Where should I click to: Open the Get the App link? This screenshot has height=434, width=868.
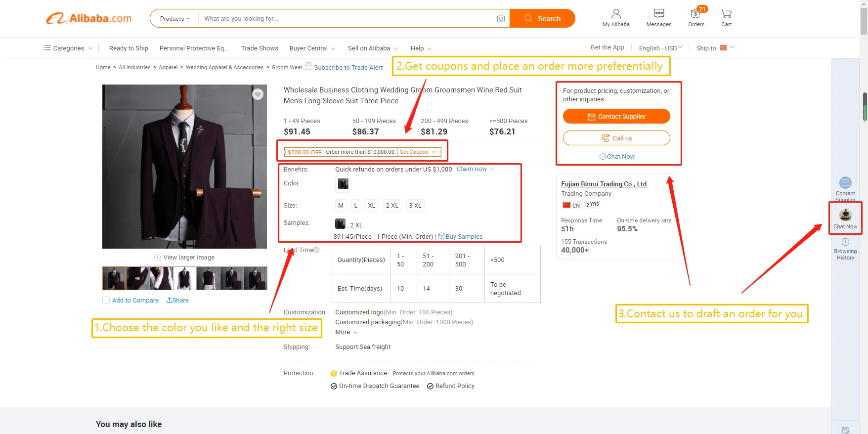[607, 47]
